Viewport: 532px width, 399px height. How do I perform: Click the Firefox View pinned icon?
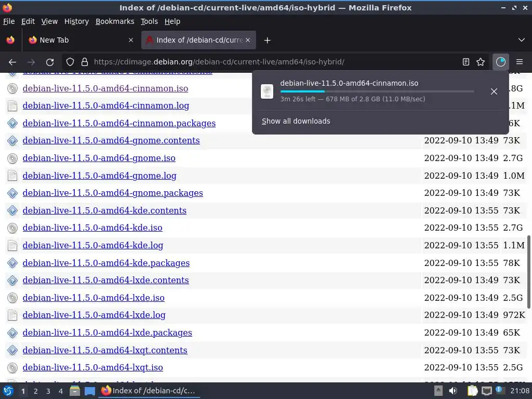[10, 40]
